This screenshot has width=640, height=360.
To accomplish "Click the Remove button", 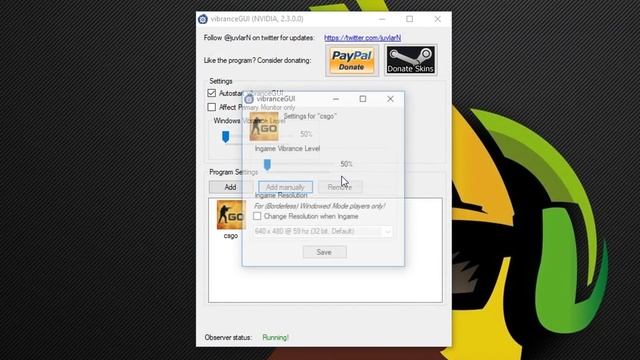I will pyautogui.click(x=340, y=187).
